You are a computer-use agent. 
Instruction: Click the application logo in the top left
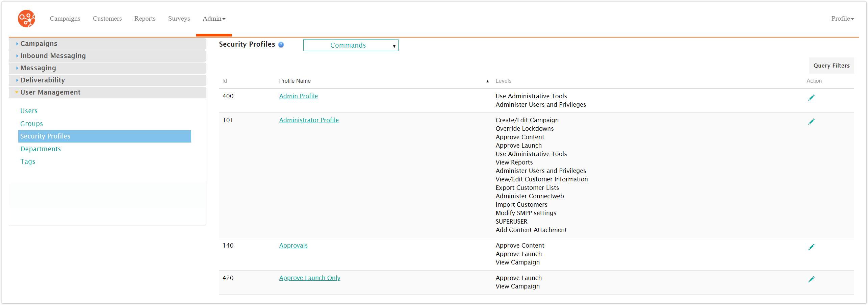(x=26, y=18)
